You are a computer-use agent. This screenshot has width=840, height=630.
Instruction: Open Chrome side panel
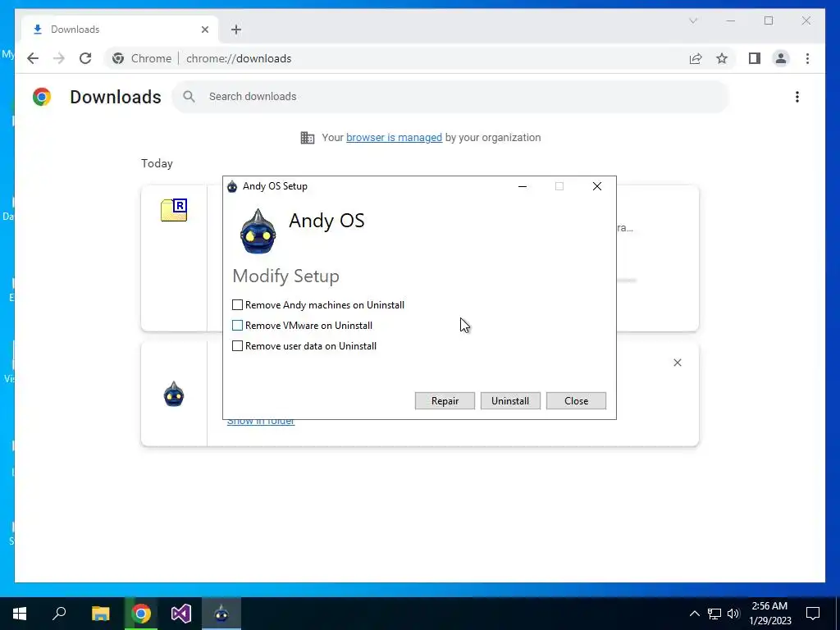tap(755, 58)
